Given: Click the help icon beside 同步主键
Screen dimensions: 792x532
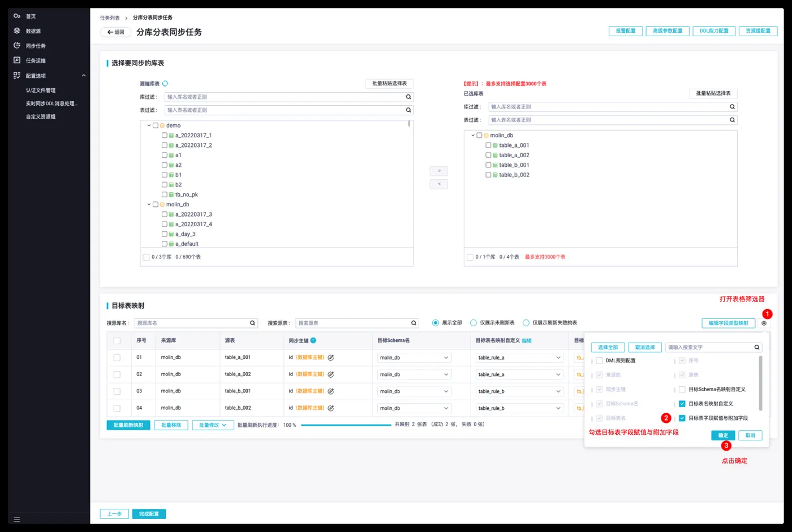Looking at the screenshot, I should (x=313, y=340).
